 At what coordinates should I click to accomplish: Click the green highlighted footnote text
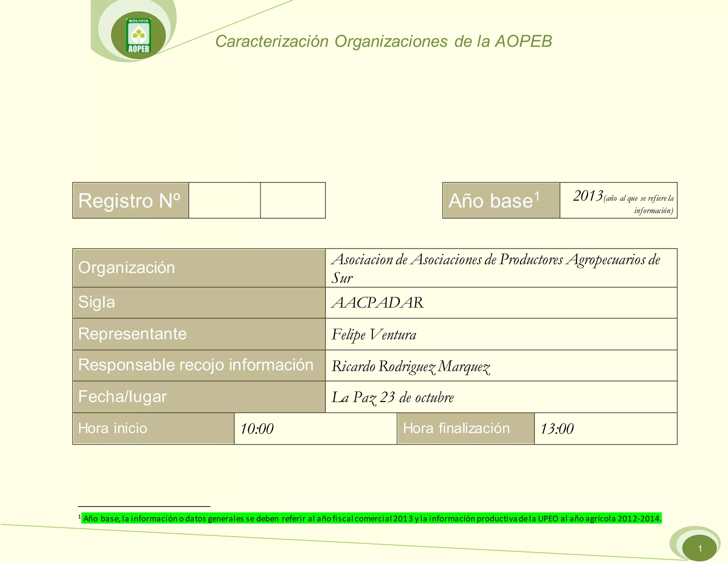(372, 518)
